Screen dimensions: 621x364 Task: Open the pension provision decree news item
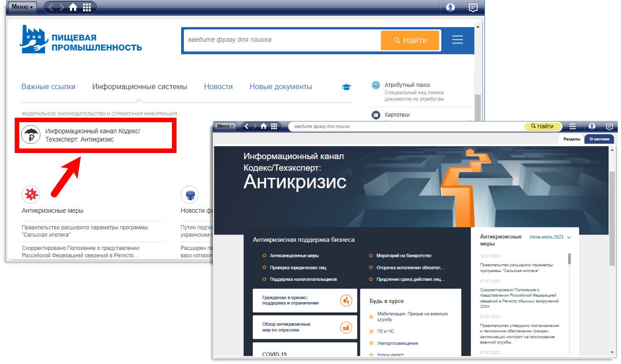(x=519, y=334)
